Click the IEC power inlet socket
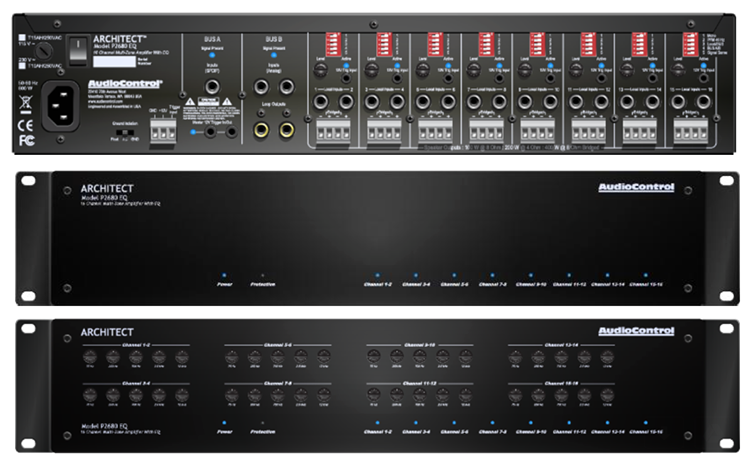750x464 pixels. 61,106
